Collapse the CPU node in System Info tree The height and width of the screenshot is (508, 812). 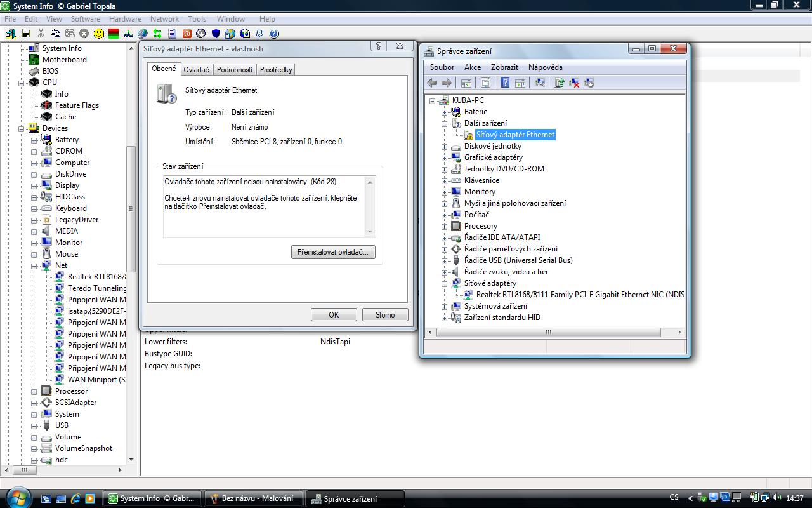pyautogui.click(x=22, y=83)
